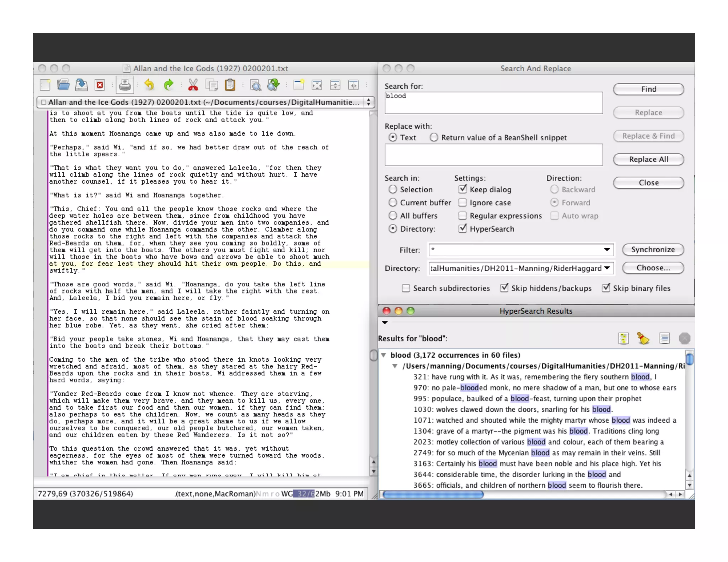The image size is (728, 562).
Task: Click the HyperSearch results horizontal scrollbar
Action: click(433, 494)
